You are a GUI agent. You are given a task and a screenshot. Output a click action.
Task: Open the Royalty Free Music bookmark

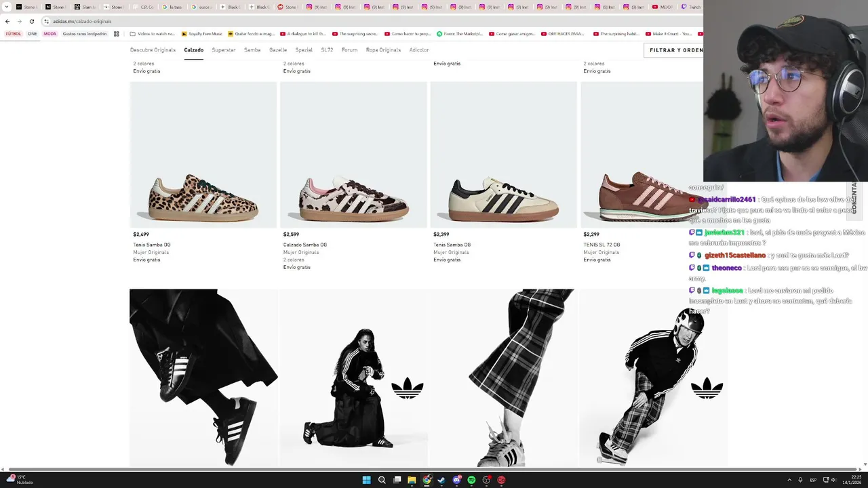tap(201, 34)
